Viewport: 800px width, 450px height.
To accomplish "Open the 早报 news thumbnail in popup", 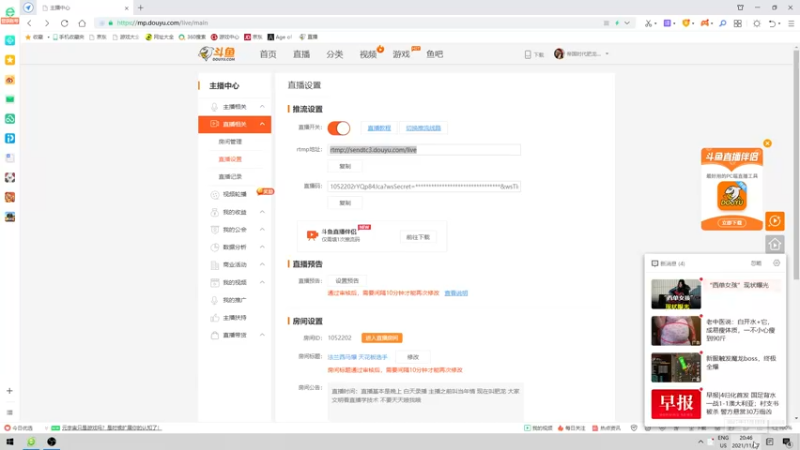I will tap(676, 404).
